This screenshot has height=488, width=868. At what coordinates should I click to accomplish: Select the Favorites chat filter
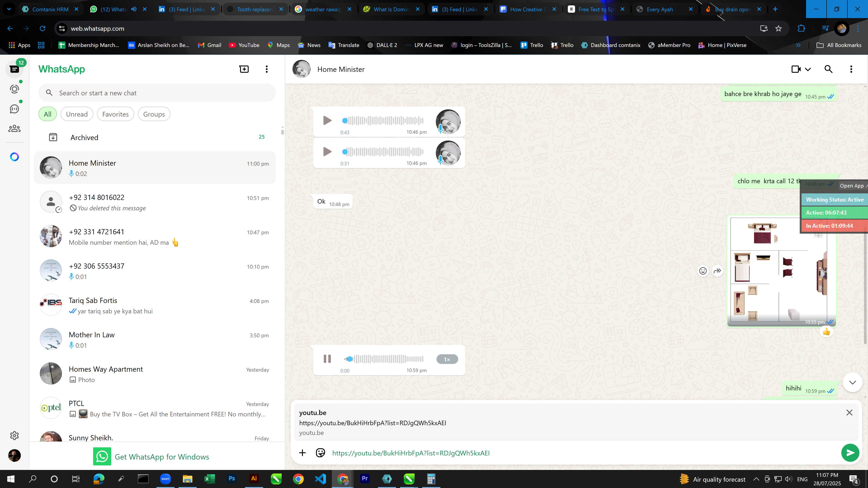[116, 114]
